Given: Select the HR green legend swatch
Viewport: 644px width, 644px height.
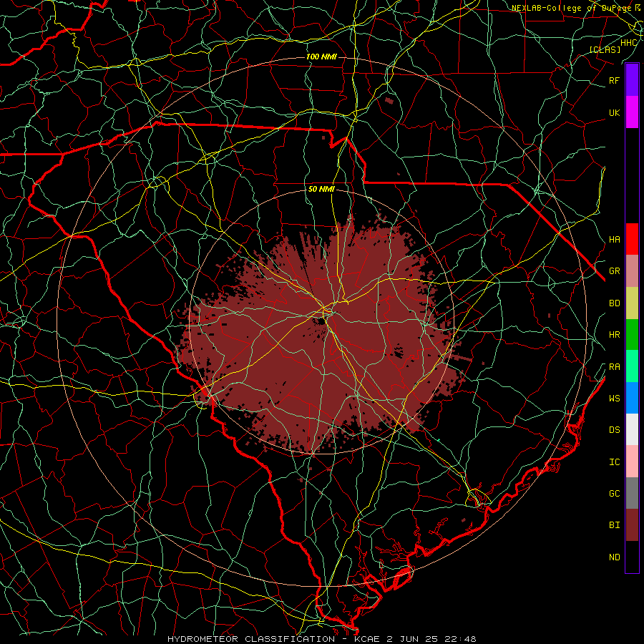Looking at the screenshot, I should 632,335.
